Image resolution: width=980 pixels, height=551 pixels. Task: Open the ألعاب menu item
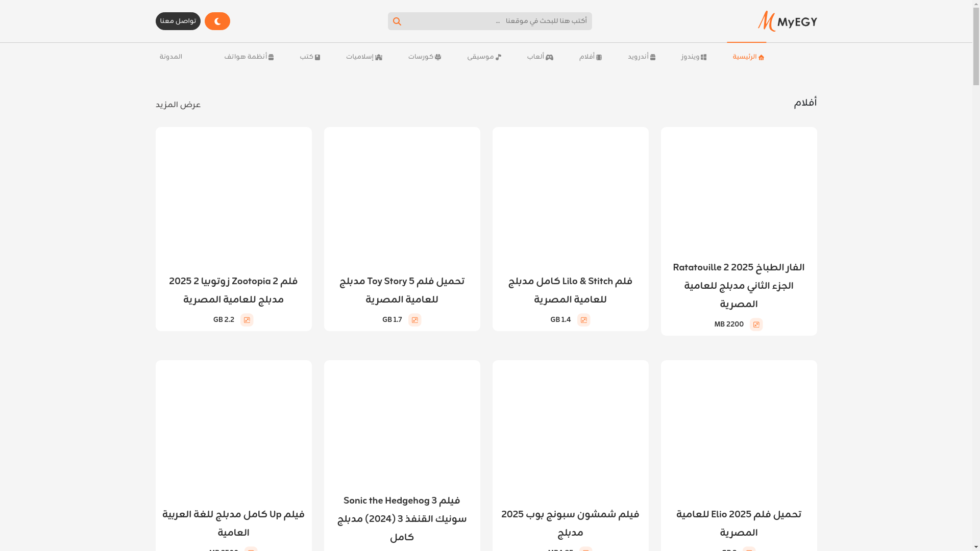click(540, 57)
